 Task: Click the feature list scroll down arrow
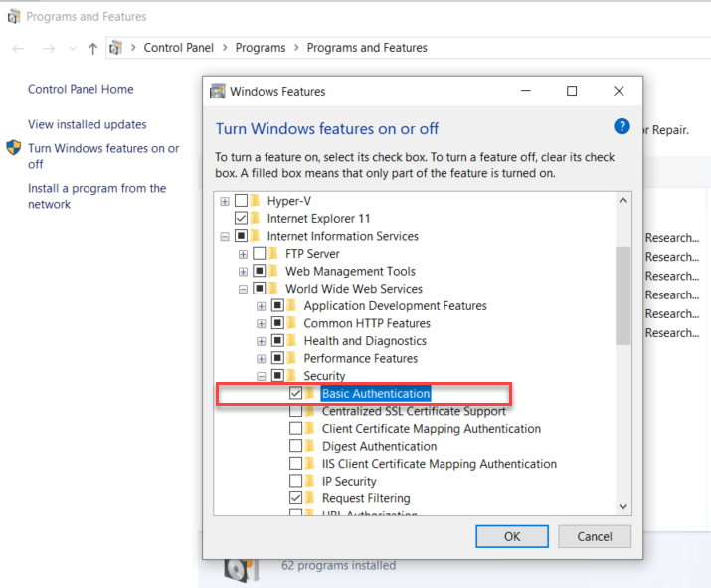pyautogui.click(x=623, y=506)
